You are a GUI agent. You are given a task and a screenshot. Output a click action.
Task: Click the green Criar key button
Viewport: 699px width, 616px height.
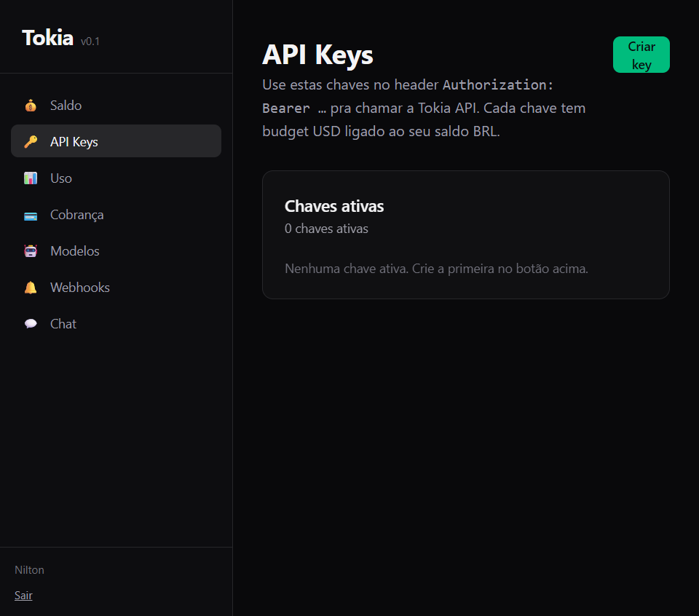[x=641, y=55]
